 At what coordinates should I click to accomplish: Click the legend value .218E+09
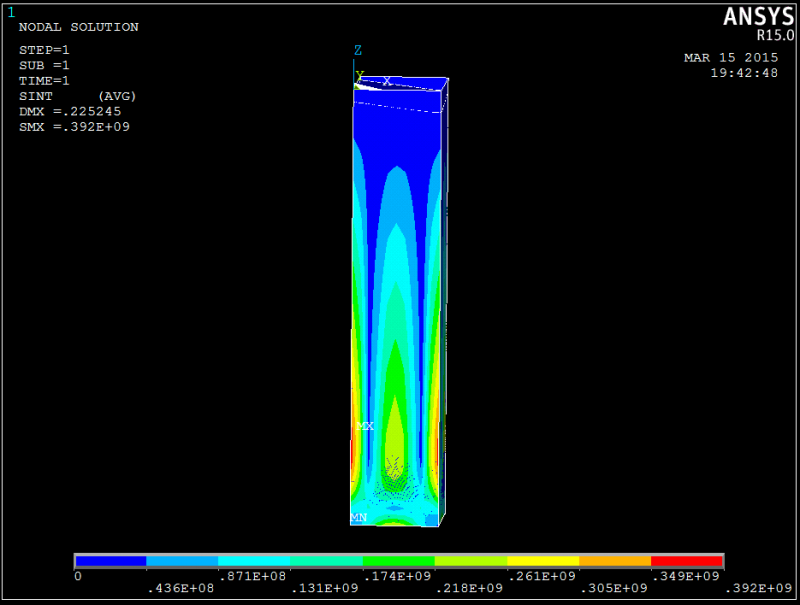coord(469,589)
